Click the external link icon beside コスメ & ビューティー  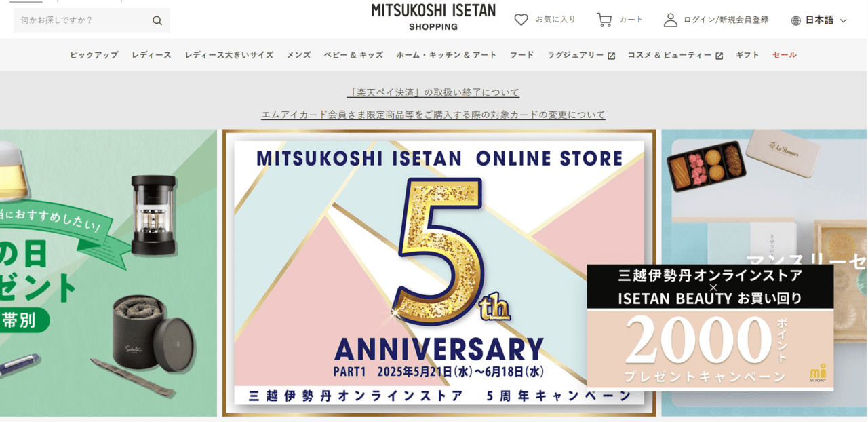(x=719, y=56)
